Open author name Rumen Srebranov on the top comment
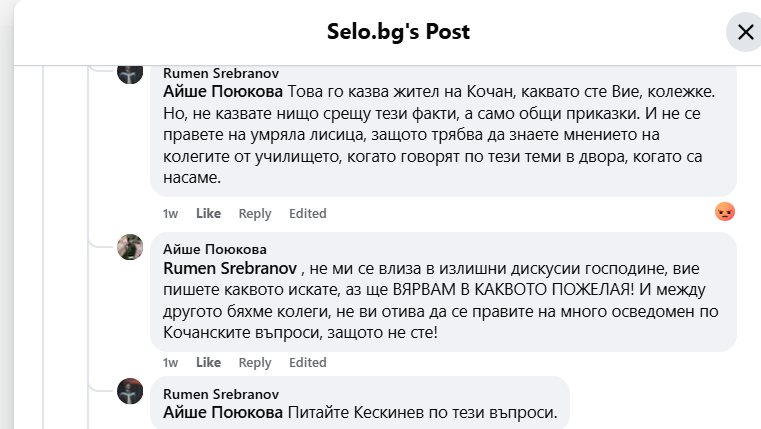The image size is (761, 429). pyautogui.click(x=220, y=73)
